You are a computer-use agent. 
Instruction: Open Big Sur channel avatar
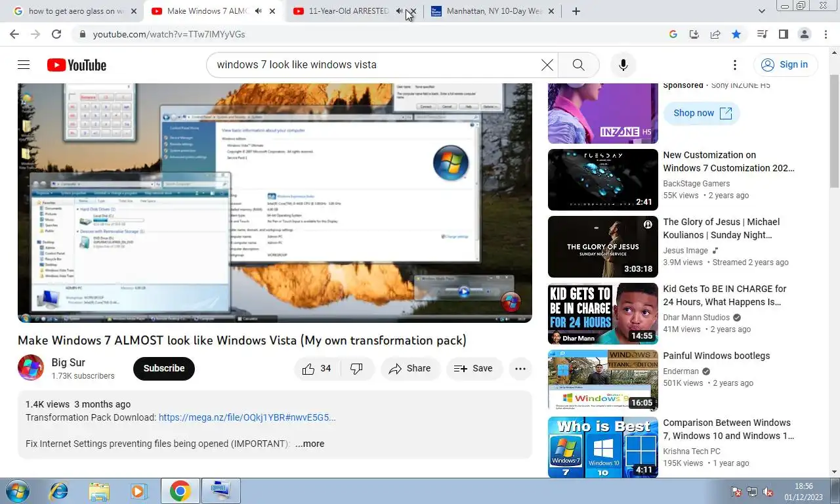point(31,368)
